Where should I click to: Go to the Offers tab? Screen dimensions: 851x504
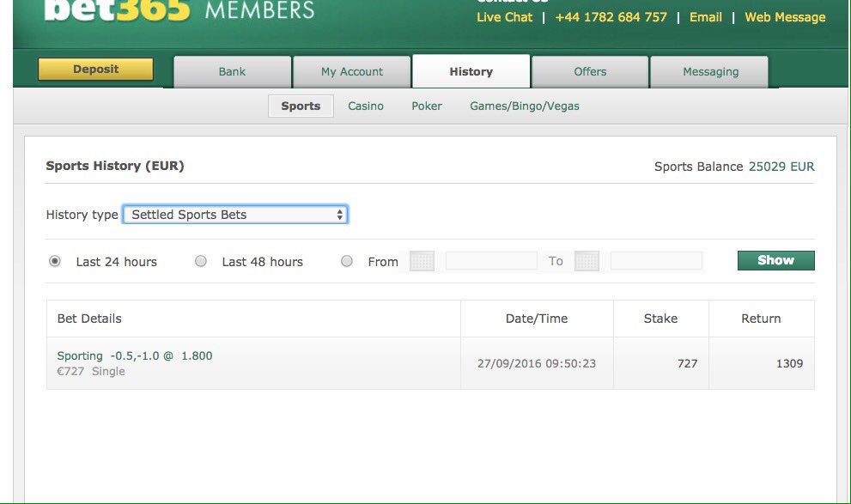(590, 71)
